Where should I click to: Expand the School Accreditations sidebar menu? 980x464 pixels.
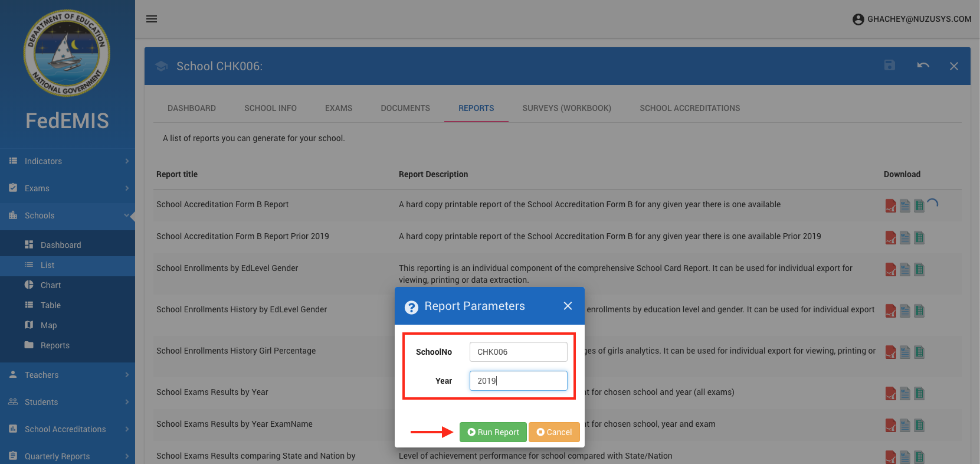coord(67,429)
